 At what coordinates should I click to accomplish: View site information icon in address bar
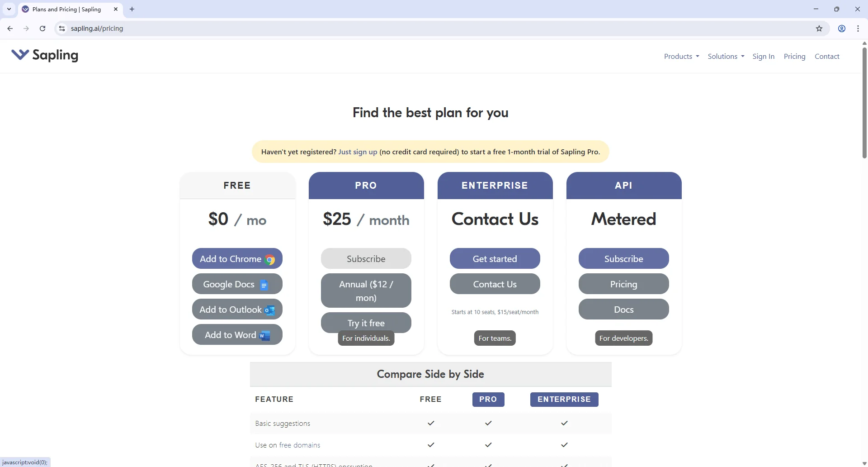tap(62, 29)
